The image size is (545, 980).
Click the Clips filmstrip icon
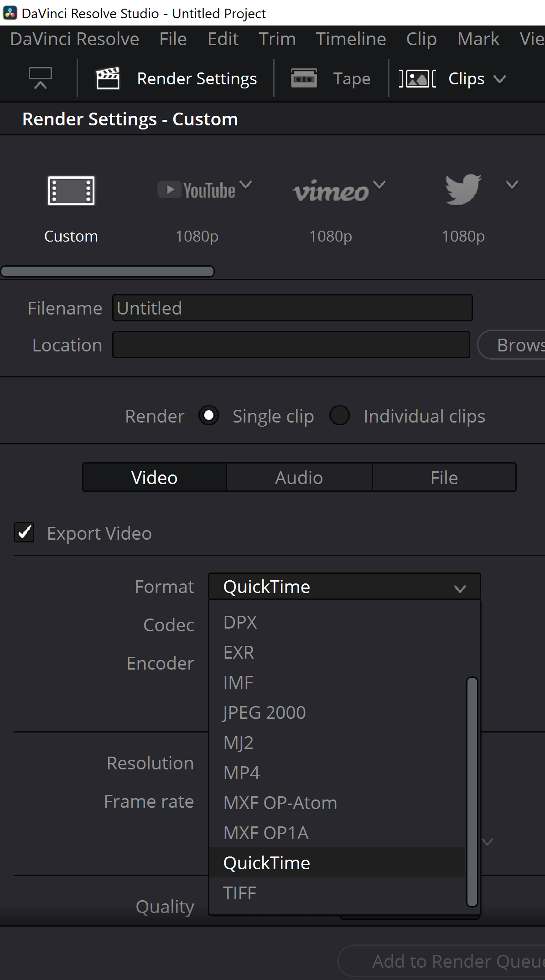coord(417,79)
